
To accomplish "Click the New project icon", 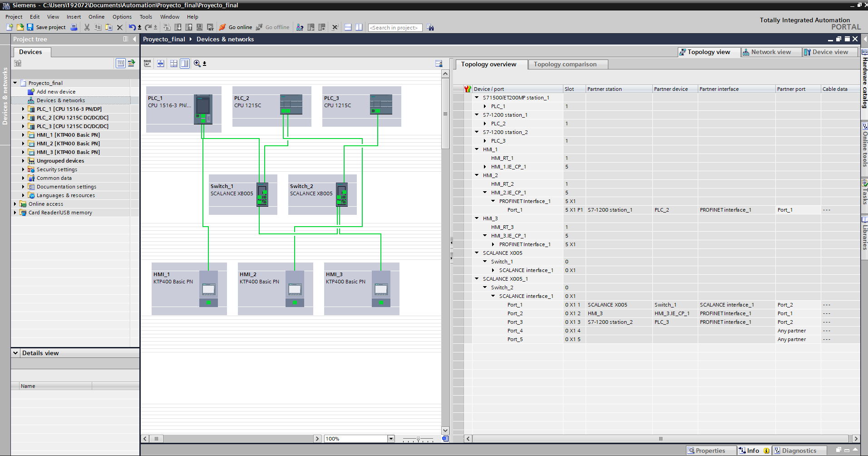I will [x=10, y=27].
